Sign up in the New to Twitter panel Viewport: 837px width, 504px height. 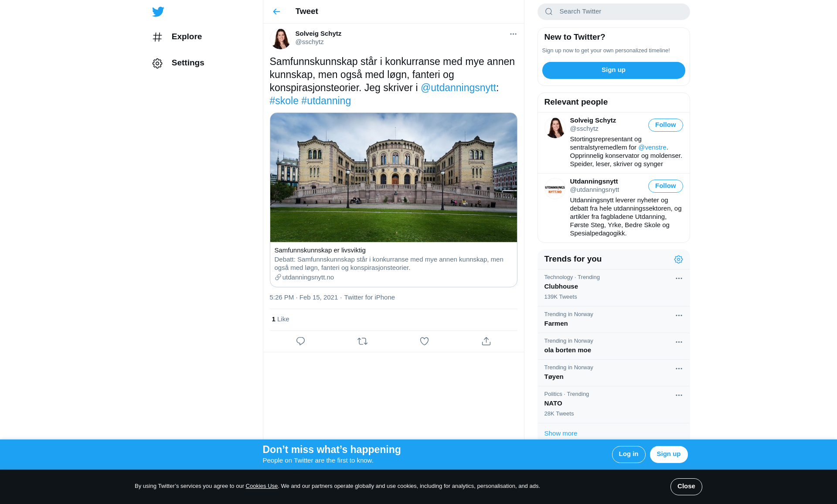coord(613,70)
